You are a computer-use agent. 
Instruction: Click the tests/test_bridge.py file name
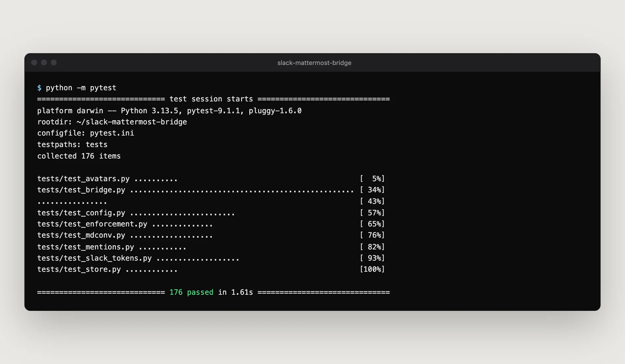click(x=81, y=190)
